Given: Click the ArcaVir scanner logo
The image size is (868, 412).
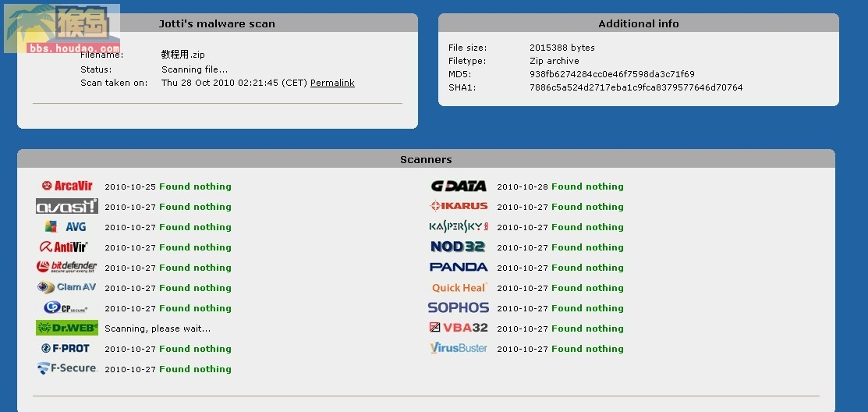Looking at the screenshot, I should 67,186.
